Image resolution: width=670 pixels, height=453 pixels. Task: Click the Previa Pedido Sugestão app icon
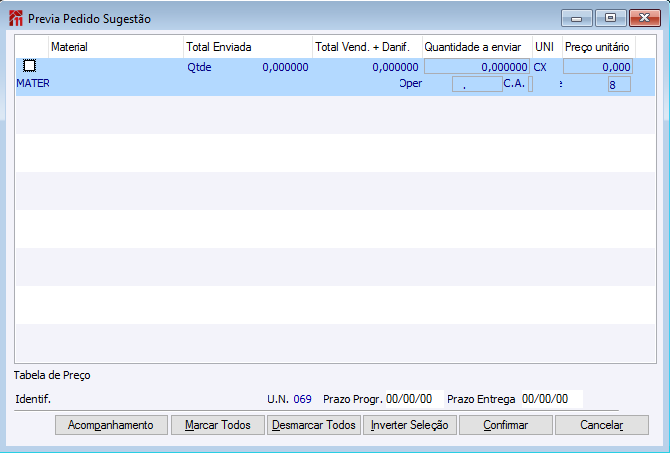15,18
